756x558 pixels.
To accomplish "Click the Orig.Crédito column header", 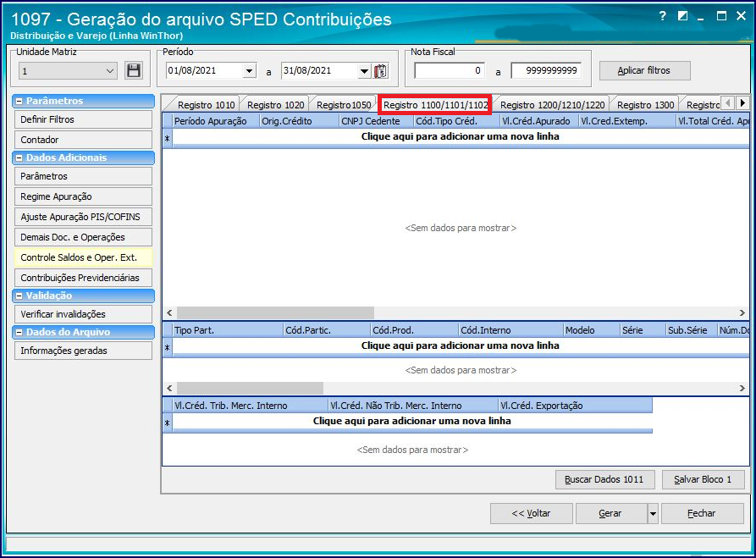I will 299,121.
